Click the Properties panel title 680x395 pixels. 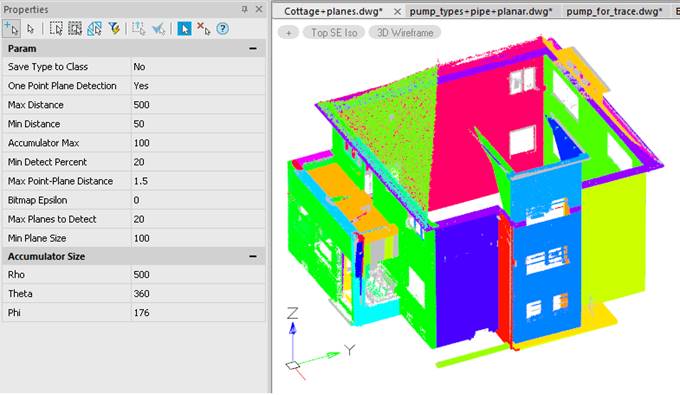pyautogui.click(x=26, y=10)
